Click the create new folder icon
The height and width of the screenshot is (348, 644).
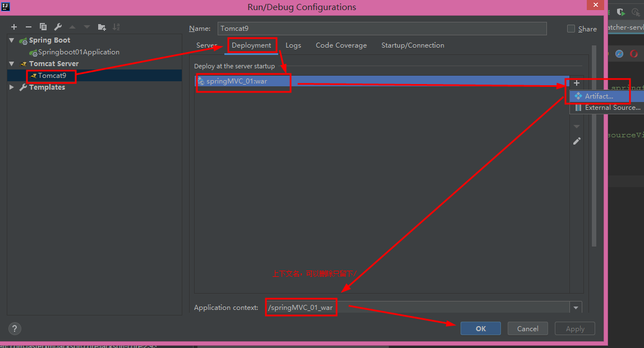(x=102, y=27)
